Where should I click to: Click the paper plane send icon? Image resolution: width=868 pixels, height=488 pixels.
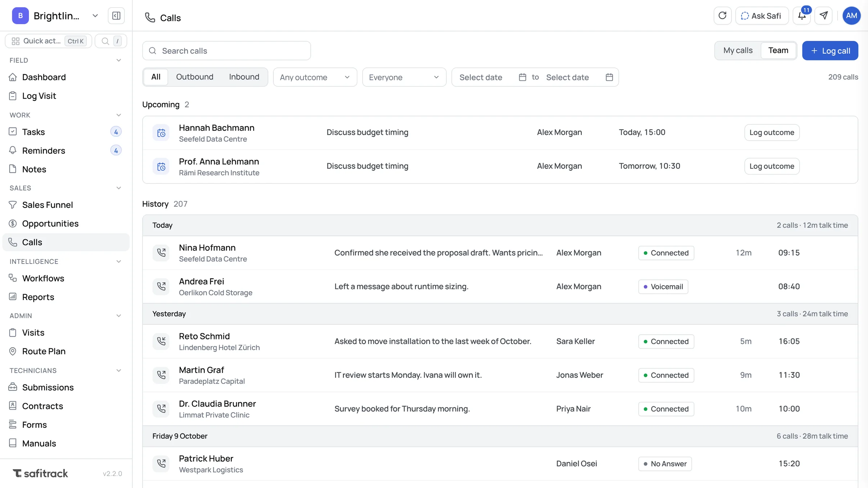coord(824,16)
